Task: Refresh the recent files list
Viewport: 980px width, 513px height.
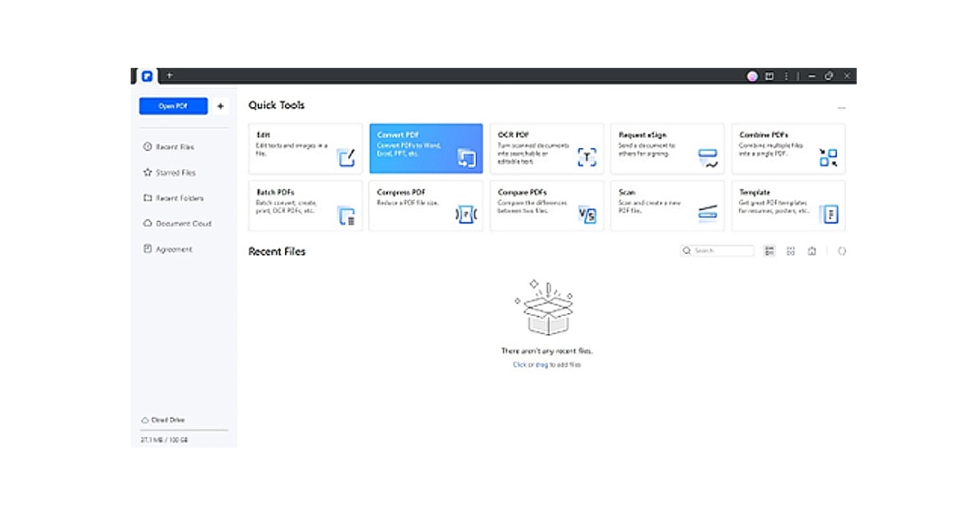Action: click(x=842, y=252)
